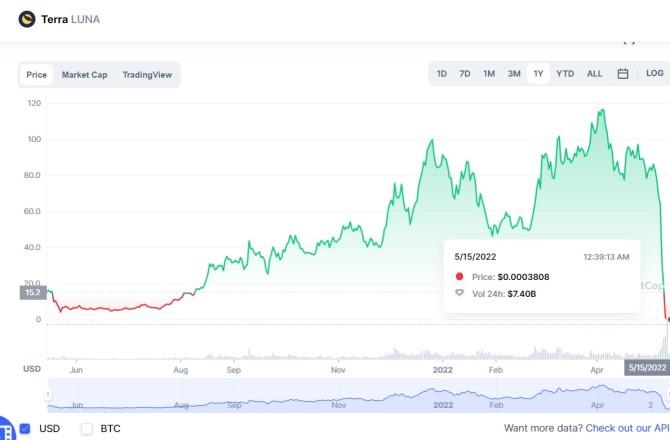Click the blue circular widget icon bottom-left
This screenshot has height=440, width=670.
pos(6,428)
